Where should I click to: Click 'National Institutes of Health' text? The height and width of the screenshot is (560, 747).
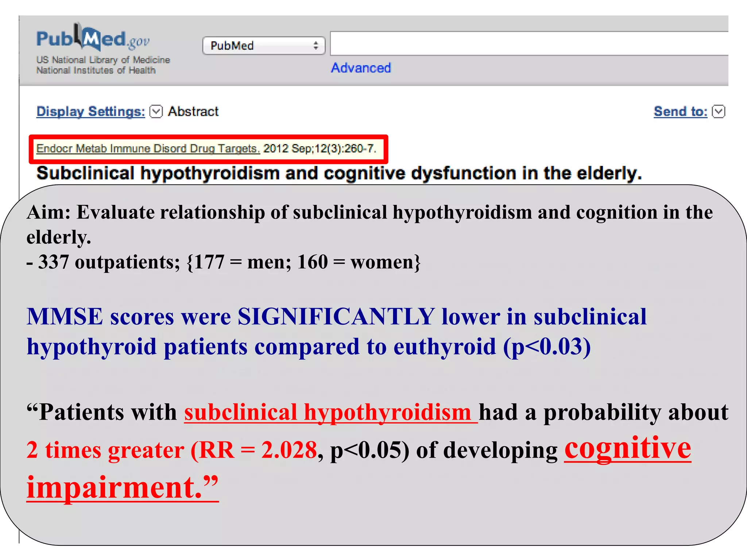click(96, 70)
